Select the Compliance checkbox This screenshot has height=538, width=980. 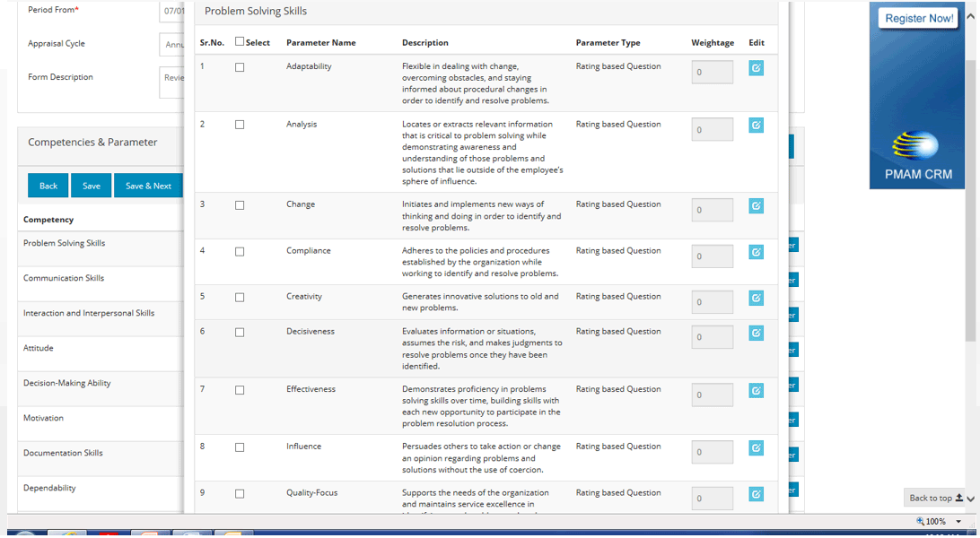(240, 252)
